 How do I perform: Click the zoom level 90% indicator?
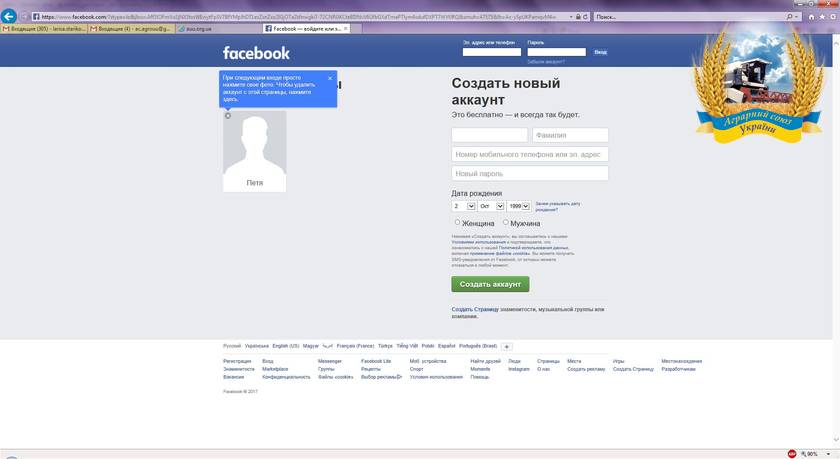tap(810, 454)
